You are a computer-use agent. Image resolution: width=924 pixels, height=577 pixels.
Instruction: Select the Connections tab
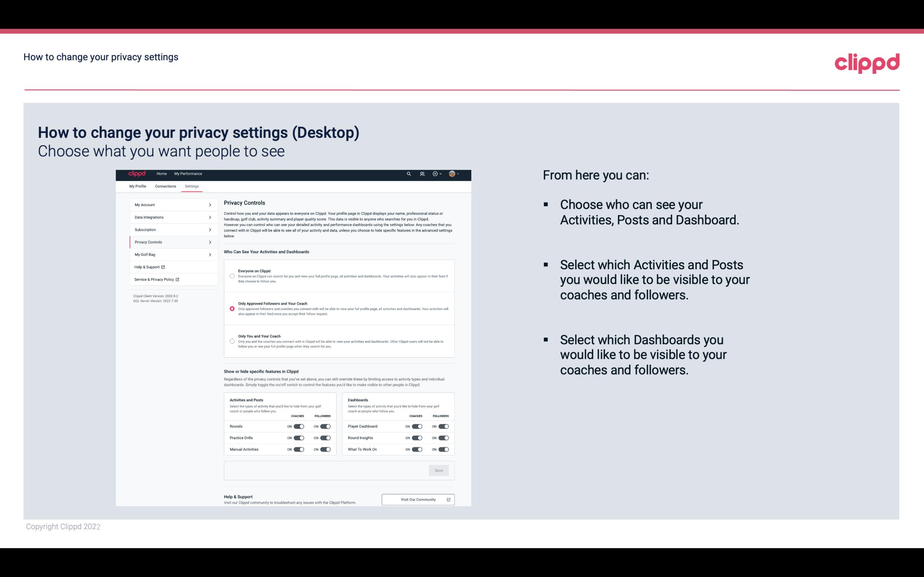165,186
